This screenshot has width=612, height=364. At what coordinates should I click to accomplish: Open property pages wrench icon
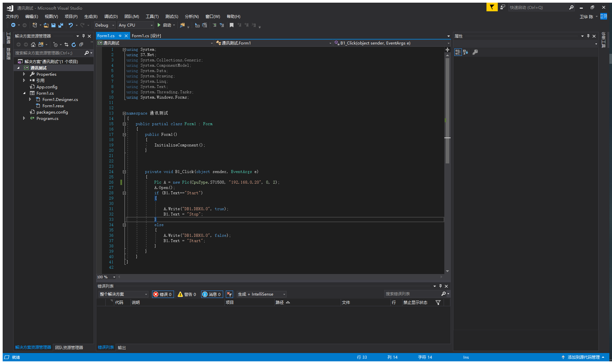click(475, 52)
